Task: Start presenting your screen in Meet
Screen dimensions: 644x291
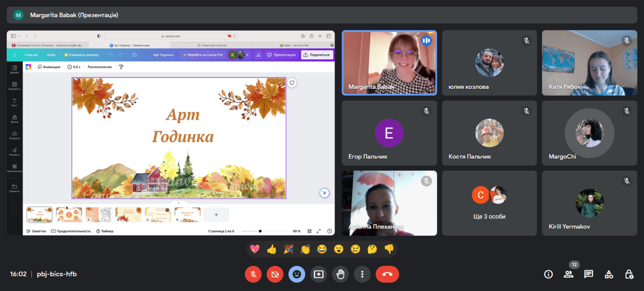Action: 319,274
